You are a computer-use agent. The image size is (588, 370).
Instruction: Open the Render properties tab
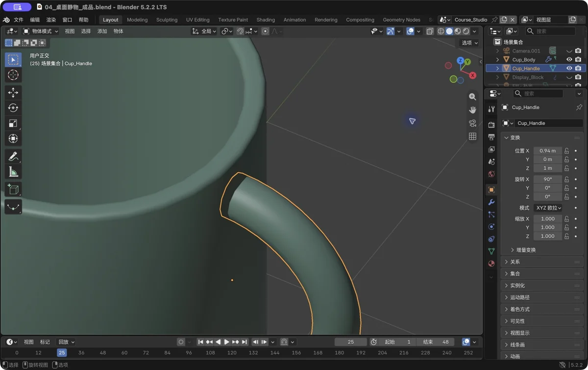click(x=491, y=125)
